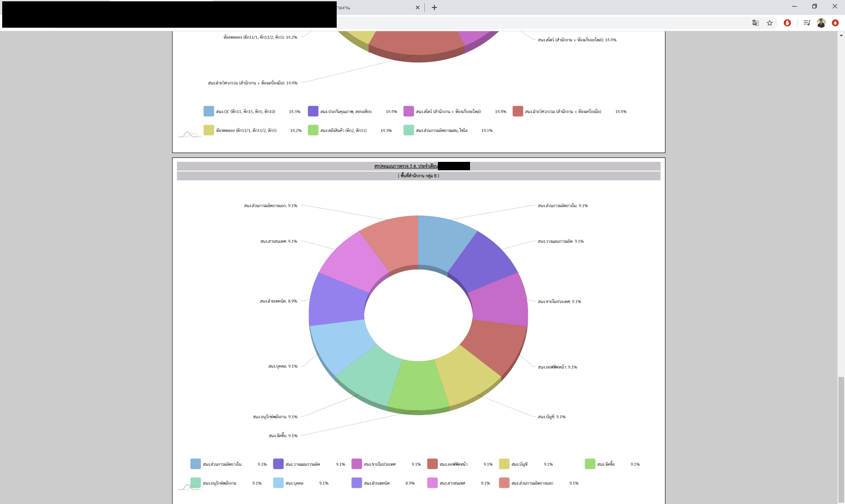Open the Chrome profile avatar menu
845x504 pixels.
pyautogui.click(x=821, y=23)
